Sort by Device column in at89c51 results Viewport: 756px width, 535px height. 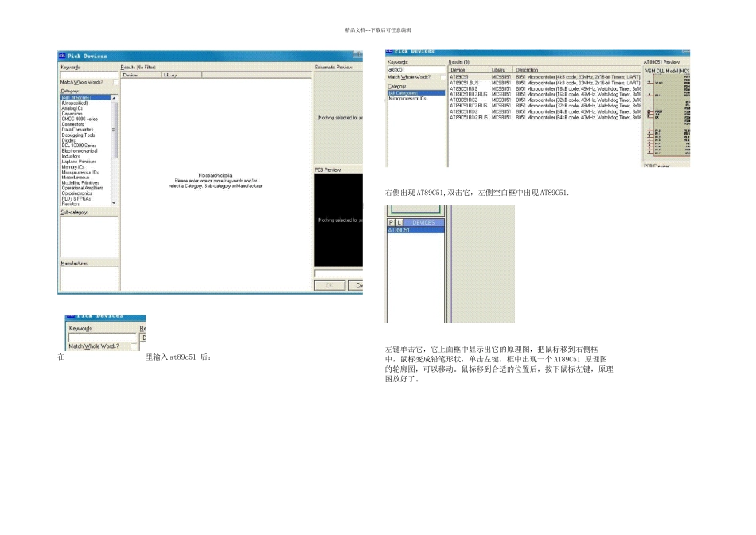pos(469,69)
